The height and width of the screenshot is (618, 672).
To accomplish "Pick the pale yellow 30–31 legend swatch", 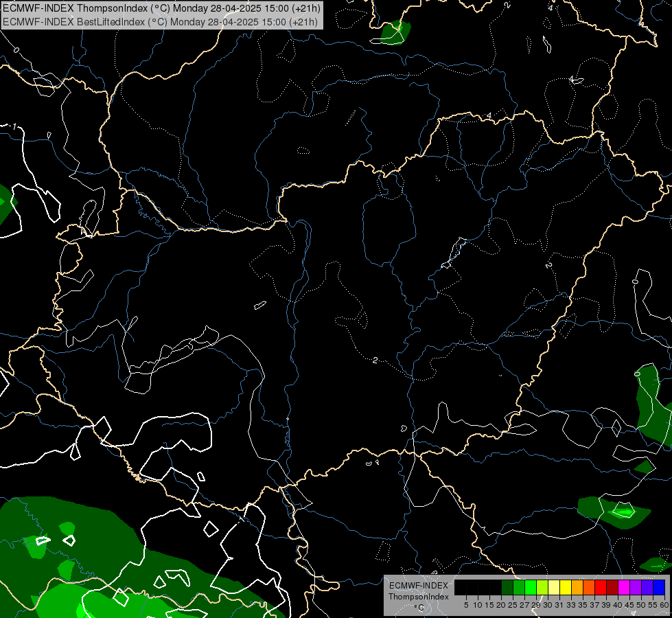I will tap(554, 587).
